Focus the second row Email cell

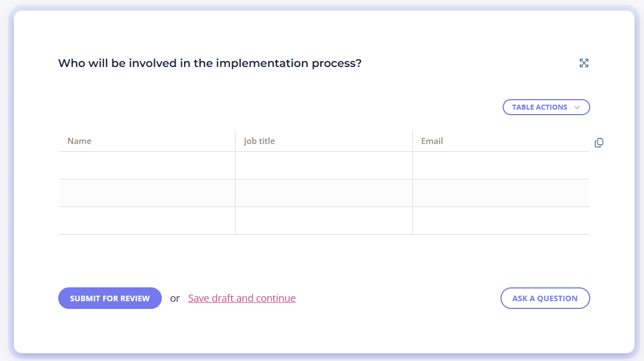pos(500,193)
